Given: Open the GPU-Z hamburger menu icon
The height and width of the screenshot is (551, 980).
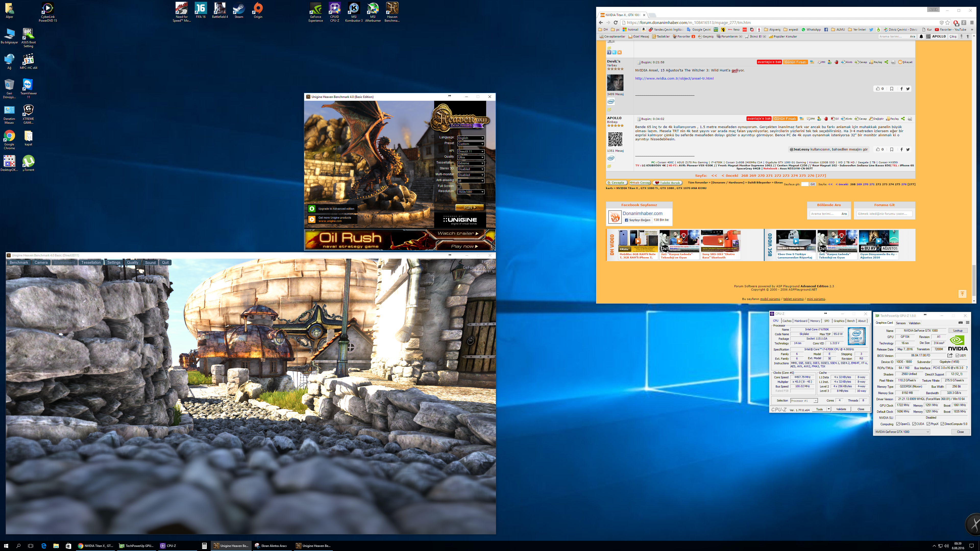Looking at the screenshot, I should point(967,322).
